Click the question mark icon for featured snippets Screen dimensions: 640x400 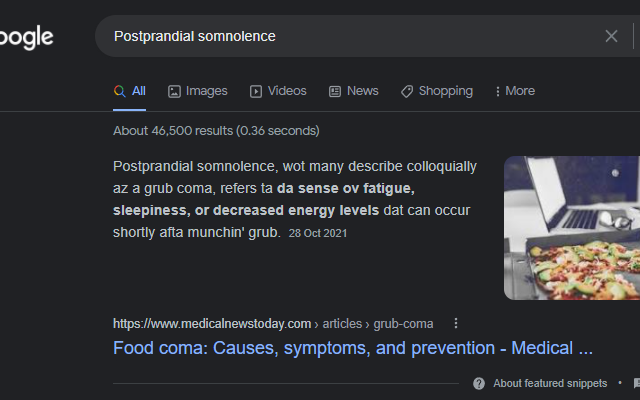(479, 383)
